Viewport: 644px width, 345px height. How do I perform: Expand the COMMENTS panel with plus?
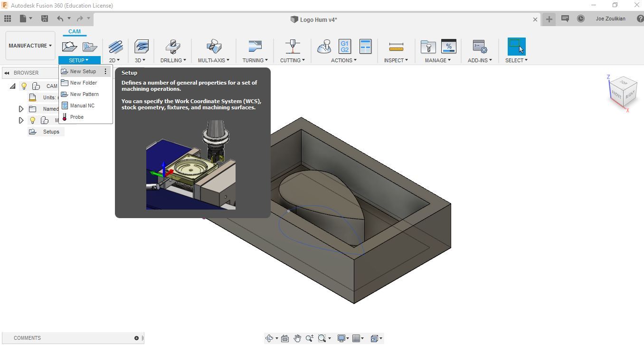[x=136, y=338]
